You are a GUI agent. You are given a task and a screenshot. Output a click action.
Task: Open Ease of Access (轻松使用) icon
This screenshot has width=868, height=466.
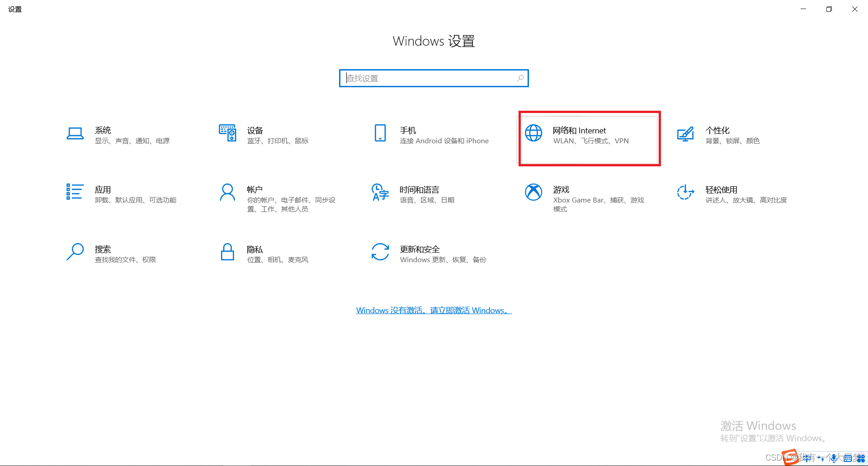pyautogui.click(x=685, y=192)
